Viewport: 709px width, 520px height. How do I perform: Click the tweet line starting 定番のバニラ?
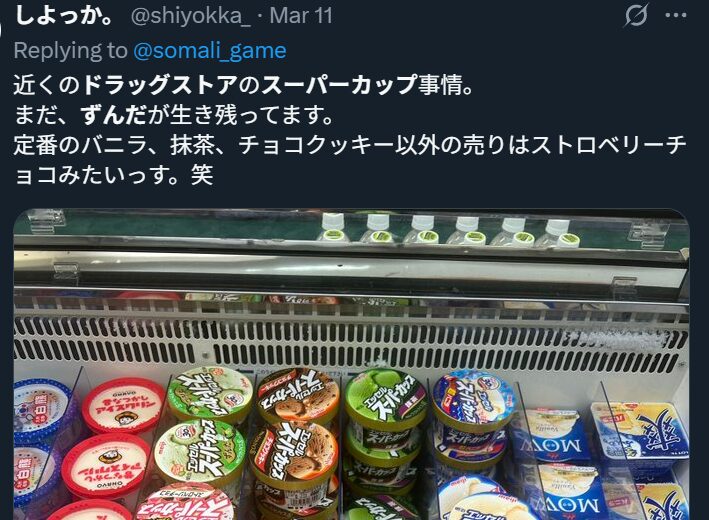pyautogui.click(x=350, y=145)
